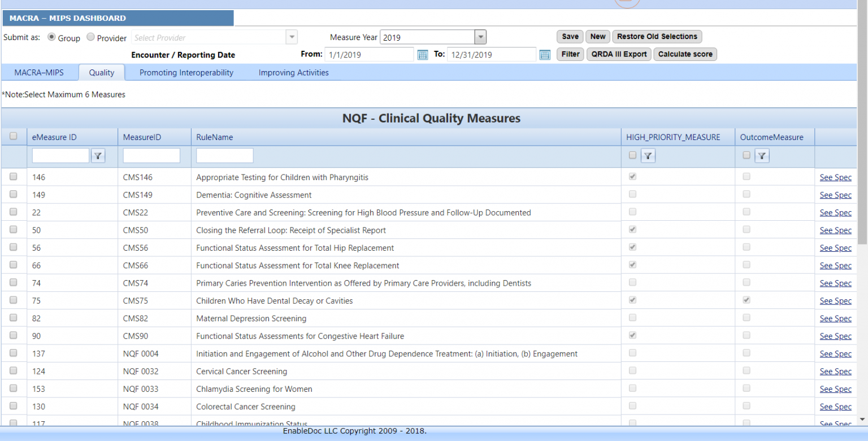Screen dimensions: 868x441
Task: Click the From date field showing 1/1/2019
Action: point(369,55)
